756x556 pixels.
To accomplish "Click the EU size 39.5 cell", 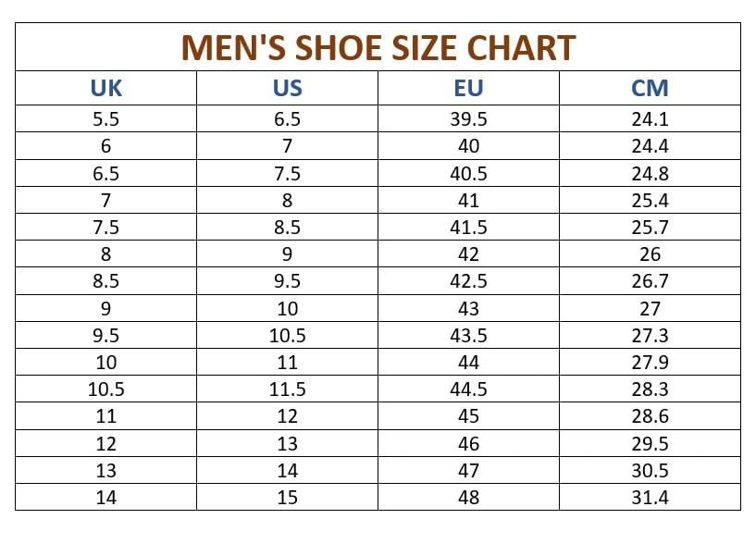I will (468, 118).
